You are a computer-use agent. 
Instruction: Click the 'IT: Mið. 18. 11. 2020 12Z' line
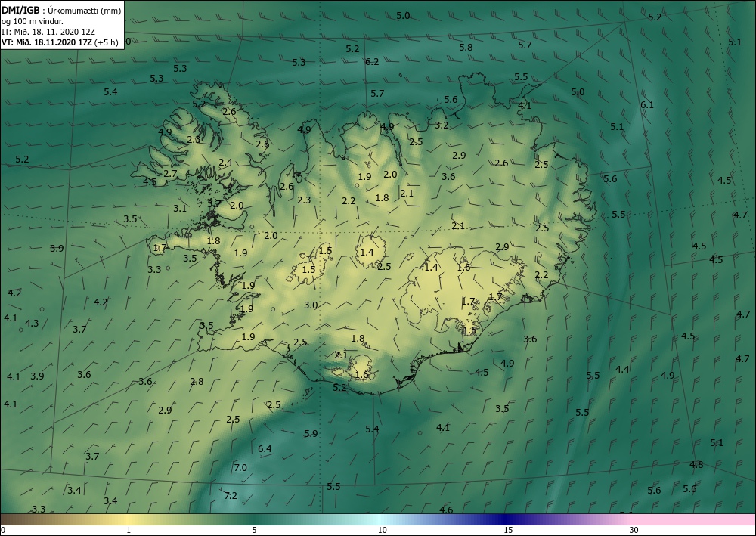[48, 31]
